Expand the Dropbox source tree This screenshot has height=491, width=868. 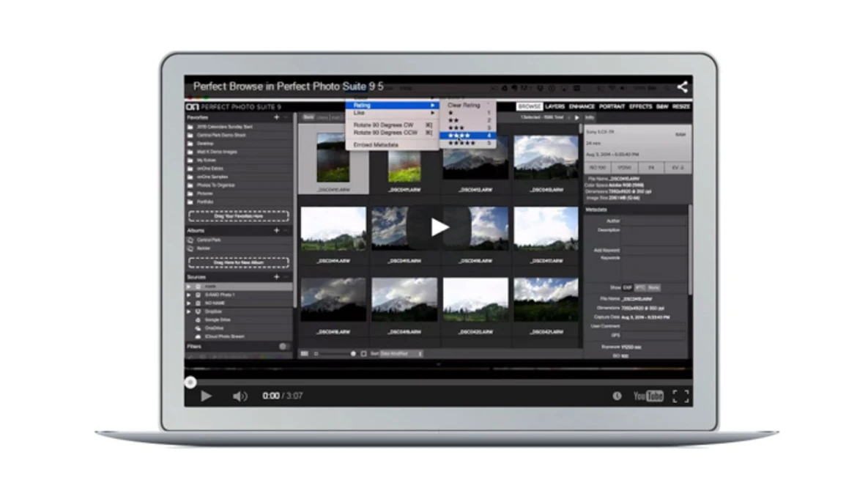click(x=189, y=311)
